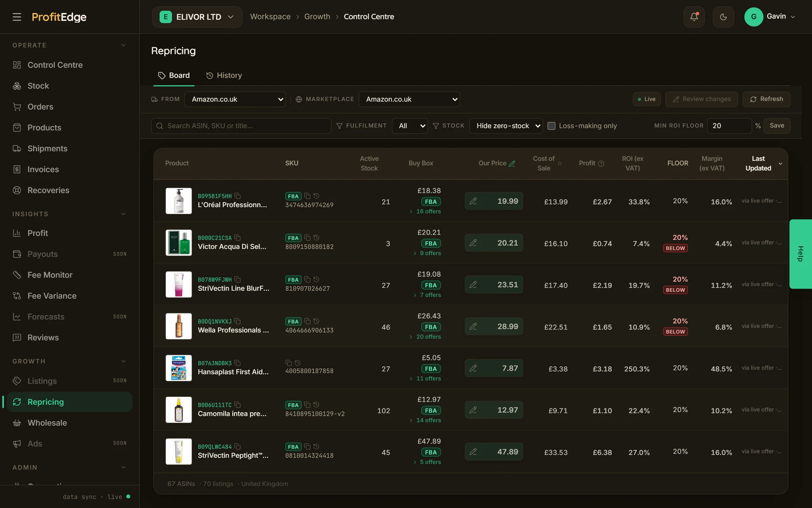Viewport: 812px width, 508px height.
Task: Open ASIN link B078W9FJWH
Action: [x=214, y=279]
